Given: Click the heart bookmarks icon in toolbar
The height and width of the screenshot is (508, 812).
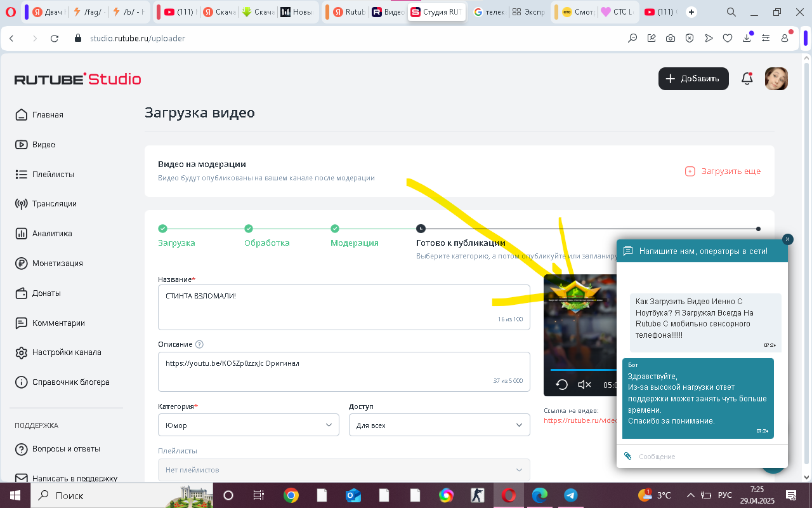Looking at the screenshot, I should click(728, 38).
